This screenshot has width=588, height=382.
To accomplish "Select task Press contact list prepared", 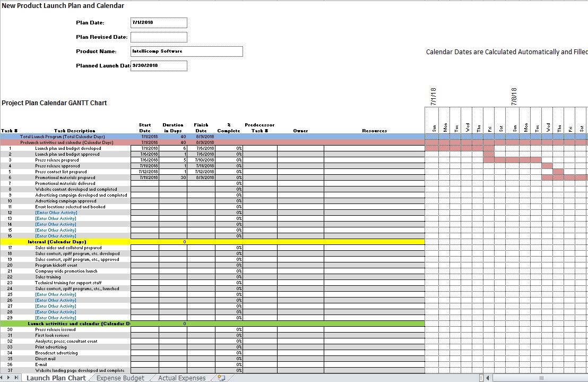I will coord(60,172).
